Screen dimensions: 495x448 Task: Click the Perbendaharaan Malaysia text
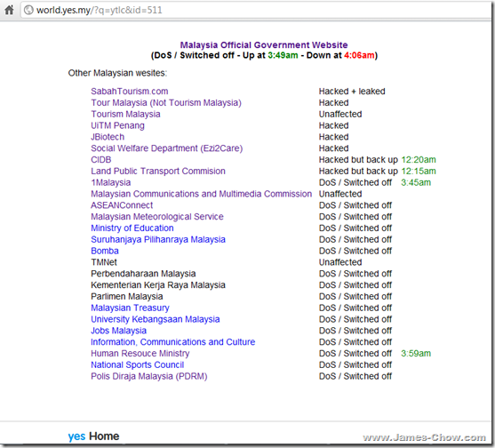click(x=143, y=274)
